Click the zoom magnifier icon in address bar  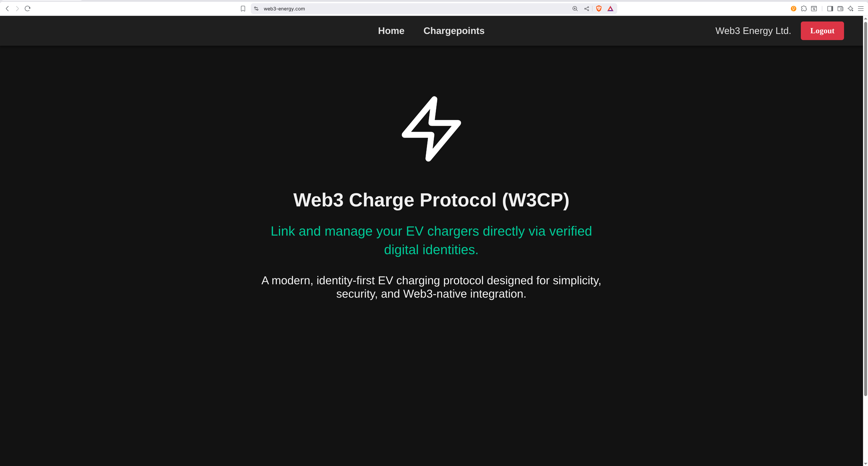(x=575, y=9)
